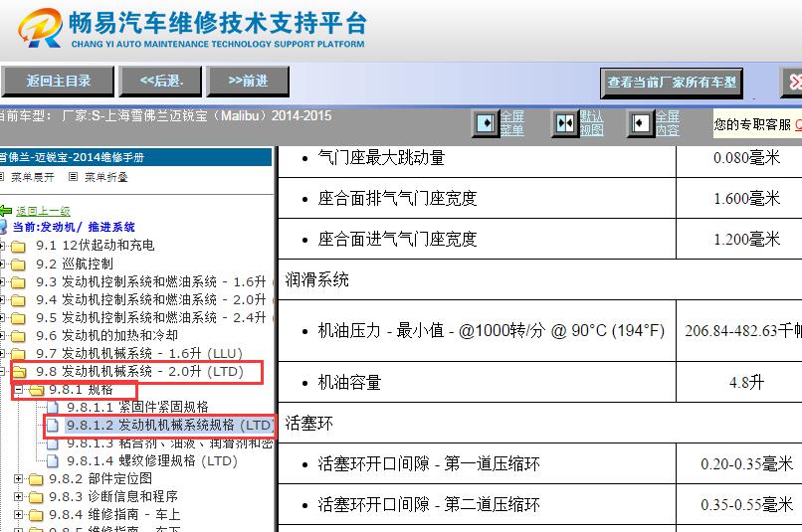This screenshot has width=802, height=532.
Task: Open 9.8.4 维修指南 - 车上
Action: tap(114, 515)
